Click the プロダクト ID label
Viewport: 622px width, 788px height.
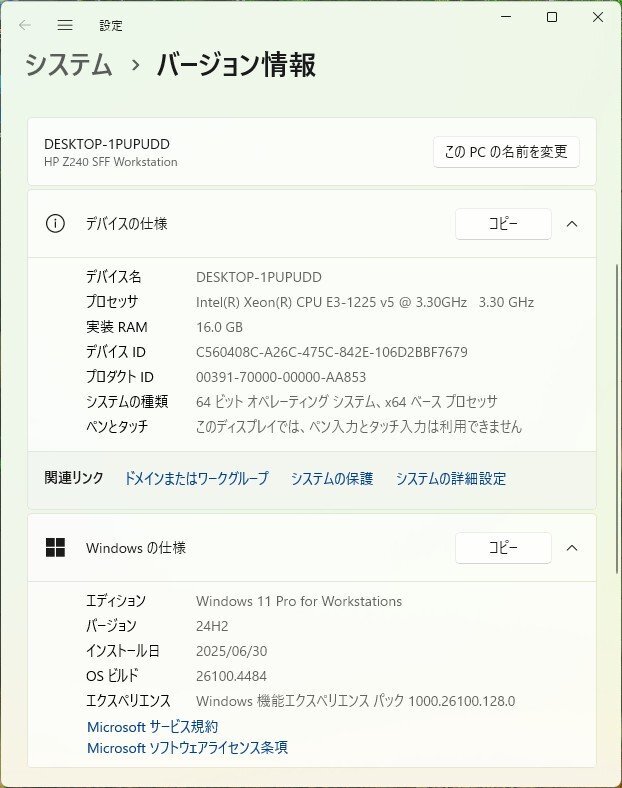120,376
